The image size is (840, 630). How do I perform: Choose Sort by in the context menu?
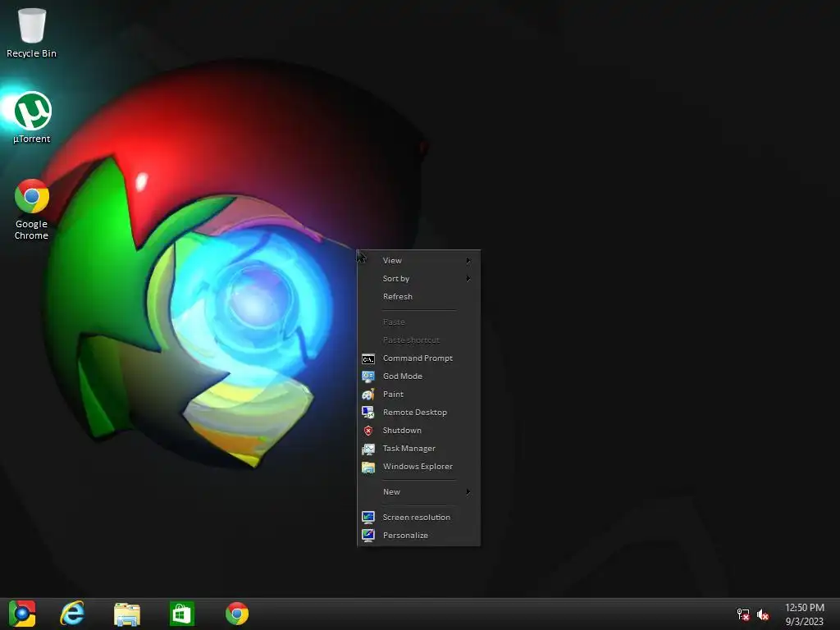tap(396, 279)
